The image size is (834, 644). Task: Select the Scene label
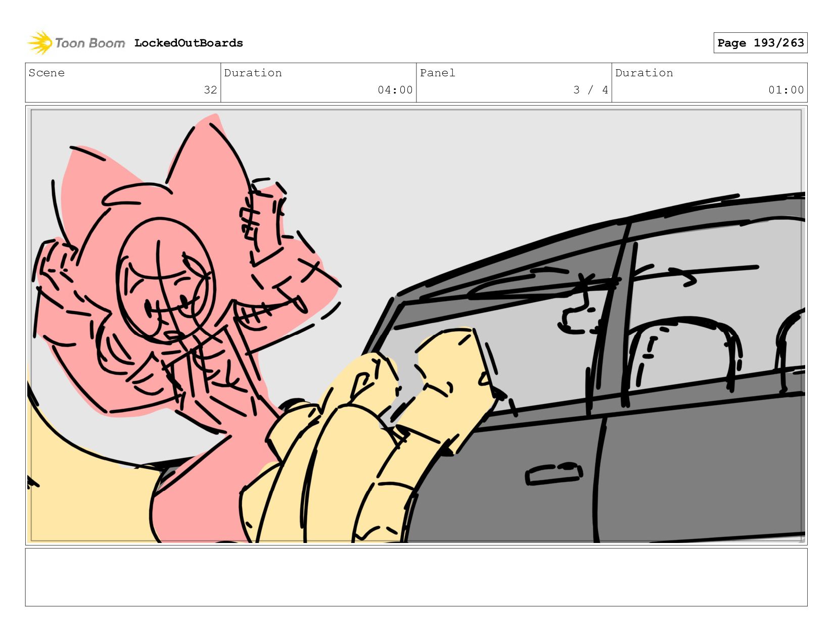[47, 73]
